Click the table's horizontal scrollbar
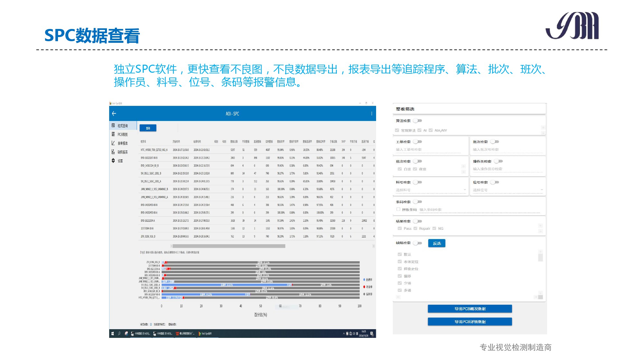 tap(229, 246)
